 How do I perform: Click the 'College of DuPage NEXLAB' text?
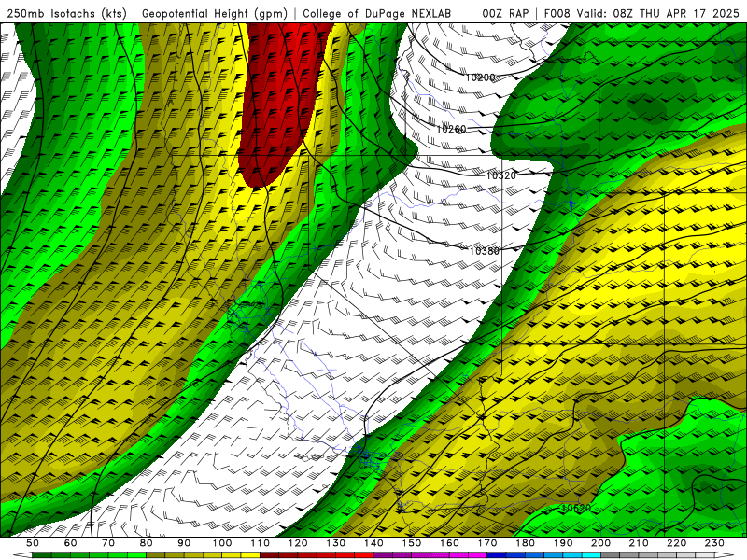click(376, 14)
